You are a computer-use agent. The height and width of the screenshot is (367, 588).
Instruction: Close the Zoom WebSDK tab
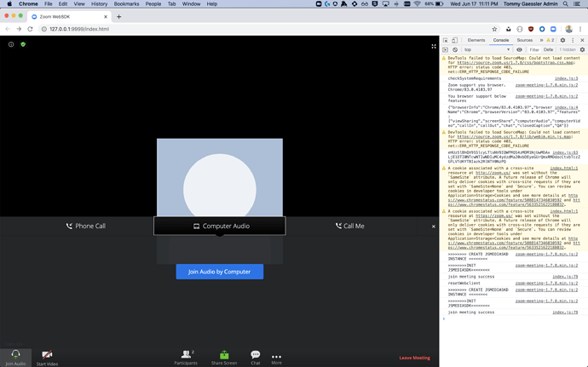coord(106,16)
